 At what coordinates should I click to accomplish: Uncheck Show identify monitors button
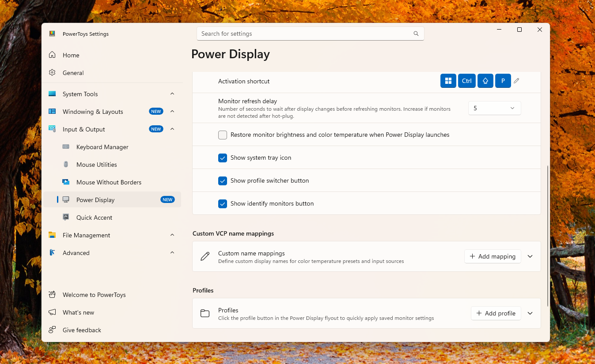point(223,203)
